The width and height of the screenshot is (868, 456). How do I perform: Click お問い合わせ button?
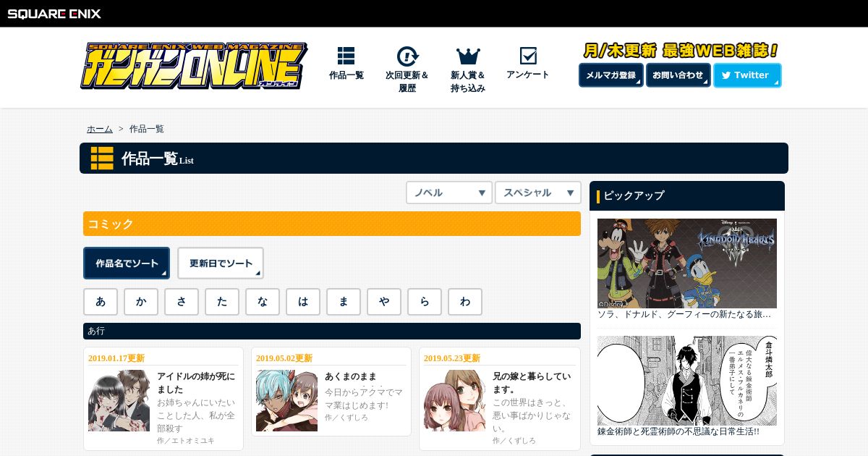(678, 75)
